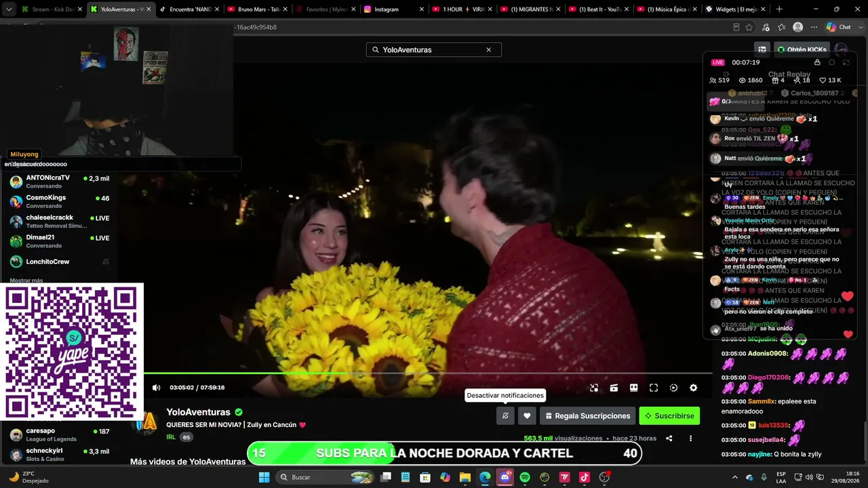Click Regala Suscripciones button
The width and height of the screenshot is (868, 488).
587,415
